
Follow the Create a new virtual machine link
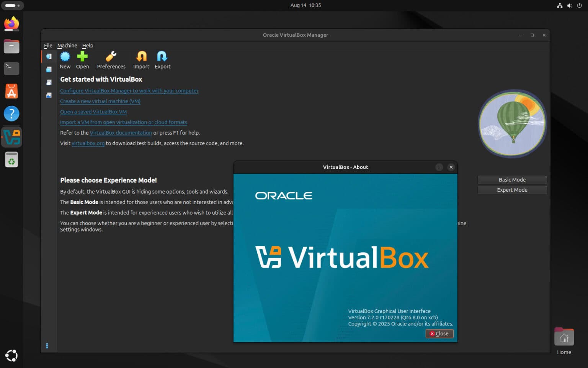point(100,101)
